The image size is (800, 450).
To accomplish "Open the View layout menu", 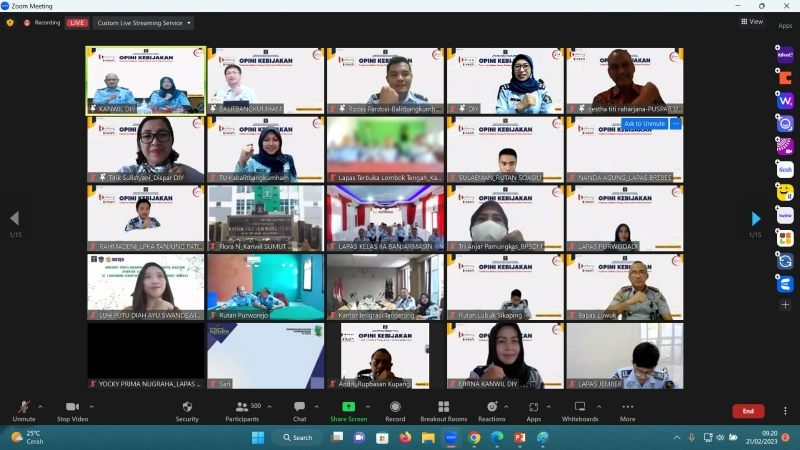I will tap(751, 21).
